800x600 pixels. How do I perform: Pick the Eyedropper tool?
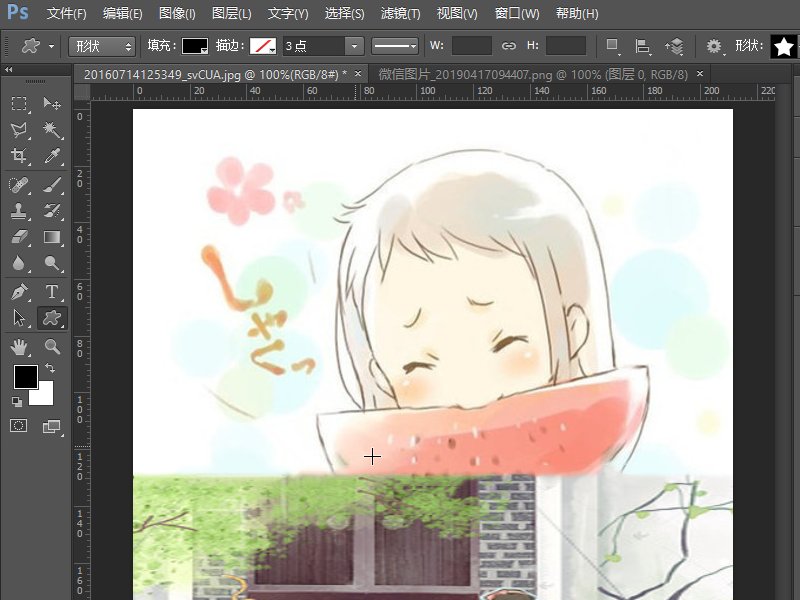52,156
